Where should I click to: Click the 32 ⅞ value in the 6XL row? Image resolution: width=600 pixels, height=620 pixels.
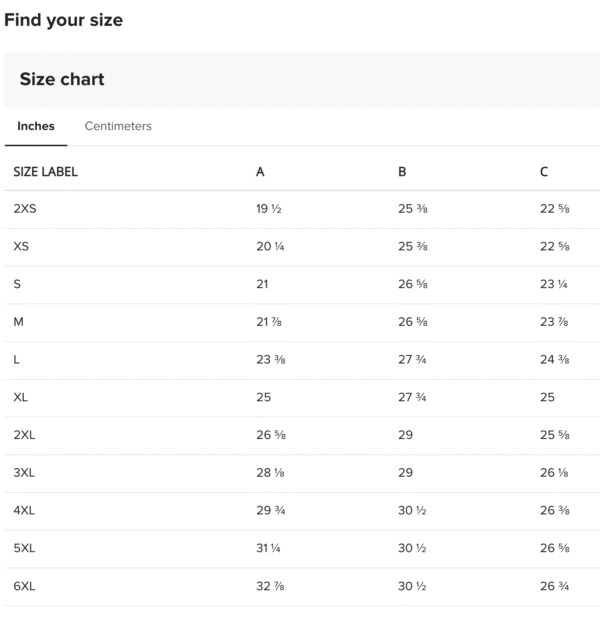pos(271,586)
